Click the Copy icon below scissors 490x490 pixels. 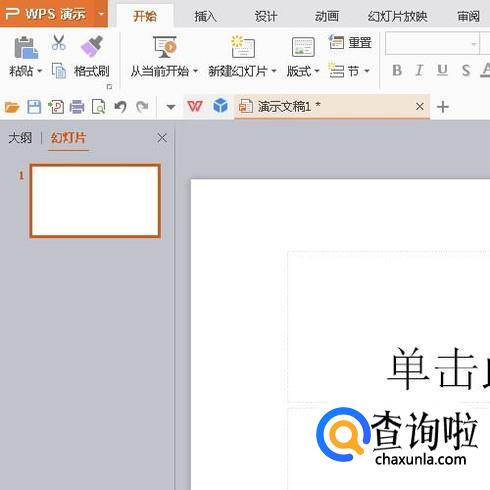pos(59,70)
